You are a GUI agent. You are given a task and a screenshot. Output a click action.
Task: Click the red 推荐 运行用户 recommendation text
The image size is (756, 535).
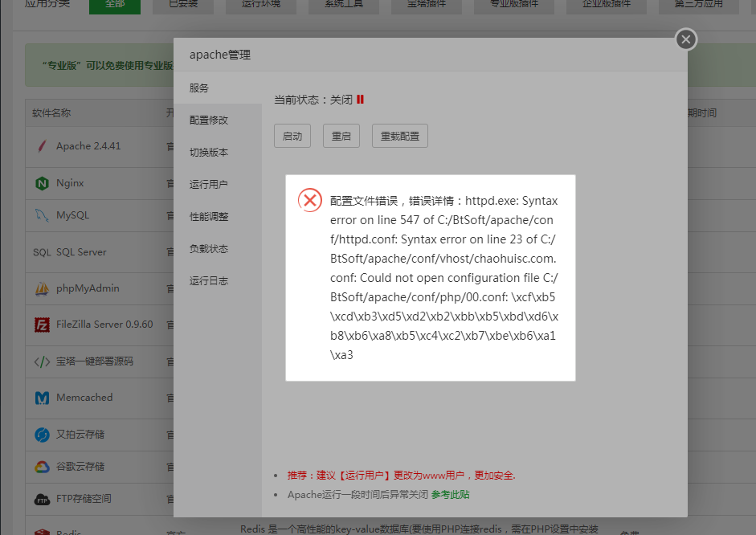pos(401,476)
